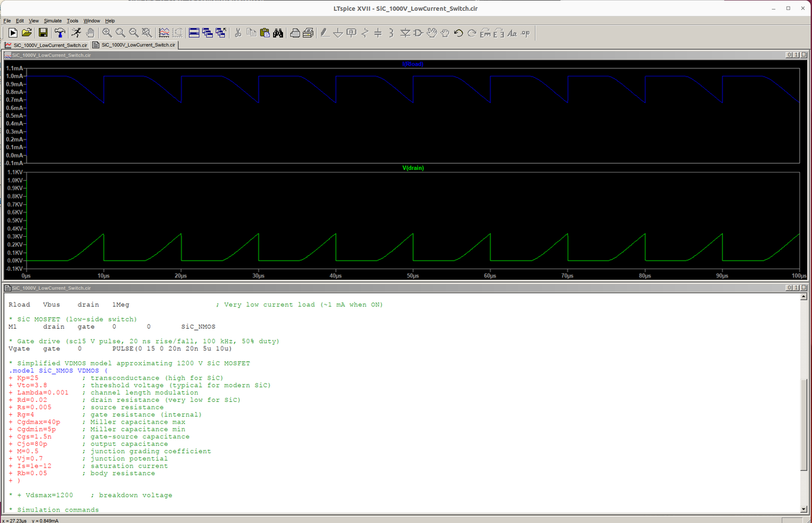Image resolution: width=812 pixels, height=523 pixels.
Task: Open the Tools menu
Action: [72, 21]
